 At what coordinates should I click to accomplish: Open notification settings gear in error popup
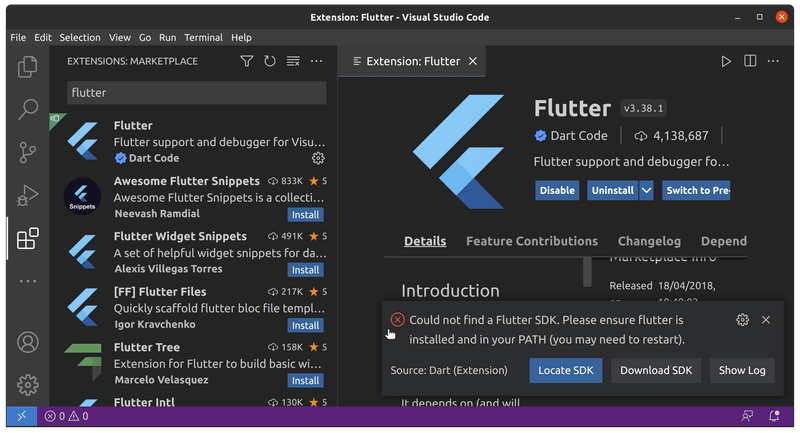[742, 320]
